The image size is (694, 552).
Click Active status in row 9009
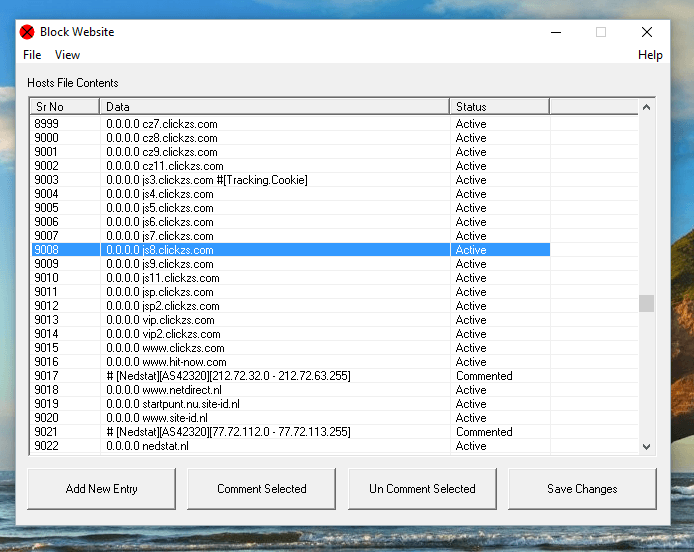[x=471, y=264]
